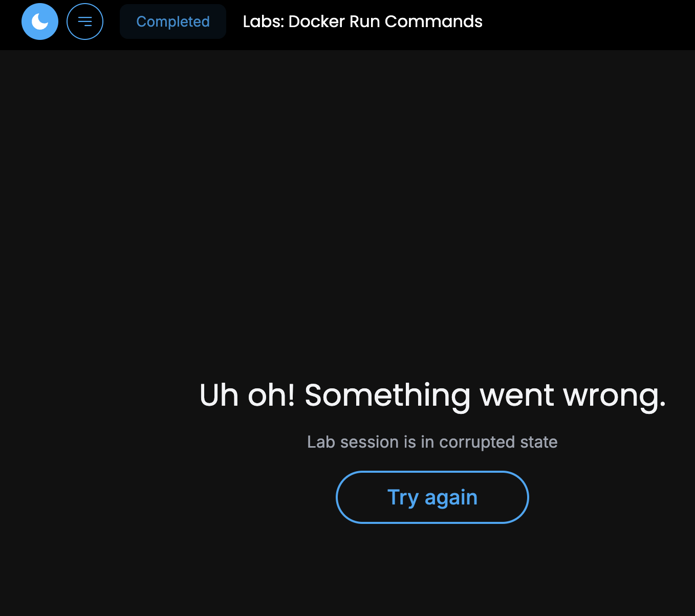This screenshot has height=616, width=695.
Task: Select the Labs: Docker Run Commands title
Action: pyautogui.click(x=363, y=21)
